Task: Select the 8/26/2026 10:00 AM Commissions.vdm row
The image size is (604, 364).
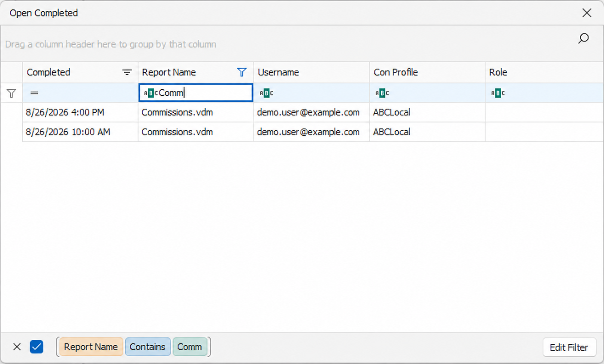Action: coord(313,132)
